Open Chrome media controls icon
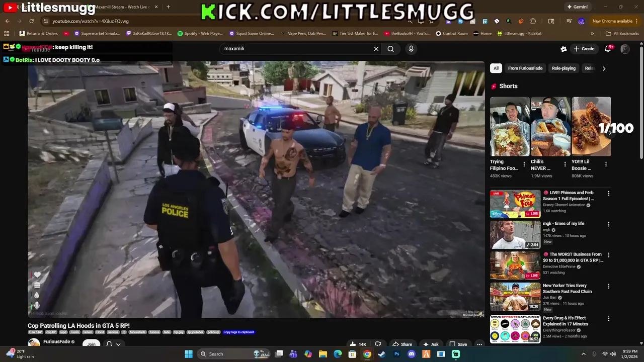Viewport: 644px width, 362px height. point(569,21)
